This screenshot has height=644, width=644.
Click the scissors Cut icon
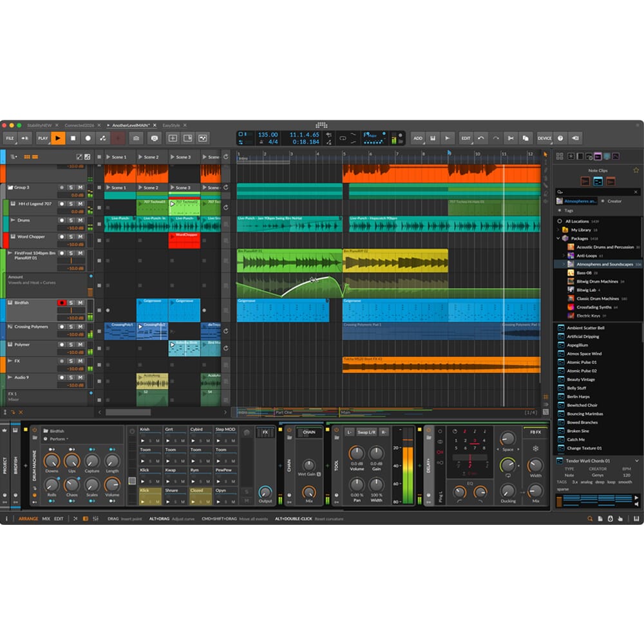tap(511, 138)
